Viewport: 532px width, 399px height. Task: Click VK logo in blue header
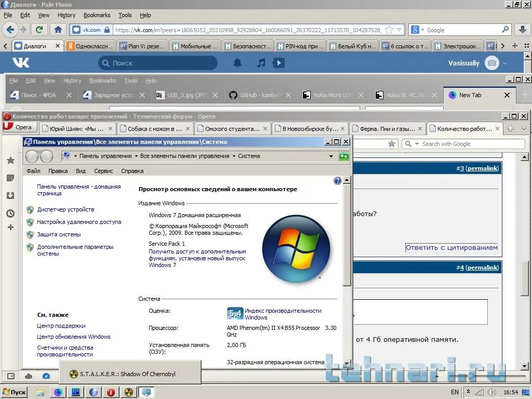[21, 63]
